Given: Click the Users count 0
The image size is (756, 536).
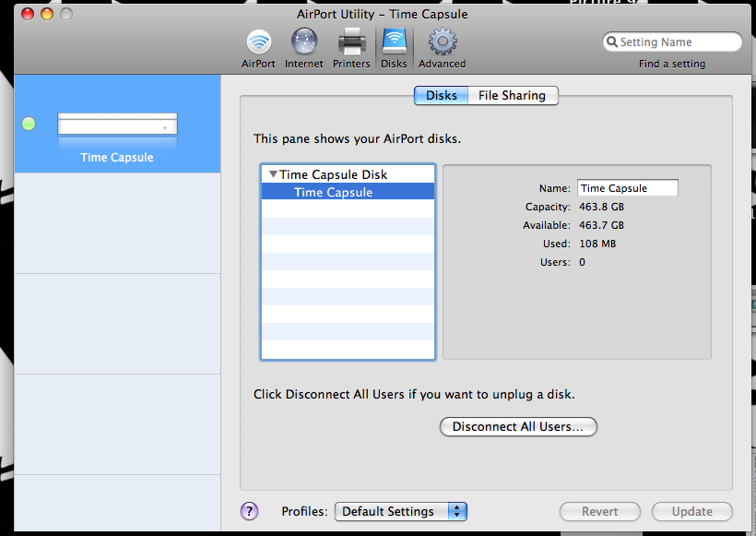Looking at the screenshot, I should click(583, 262).
